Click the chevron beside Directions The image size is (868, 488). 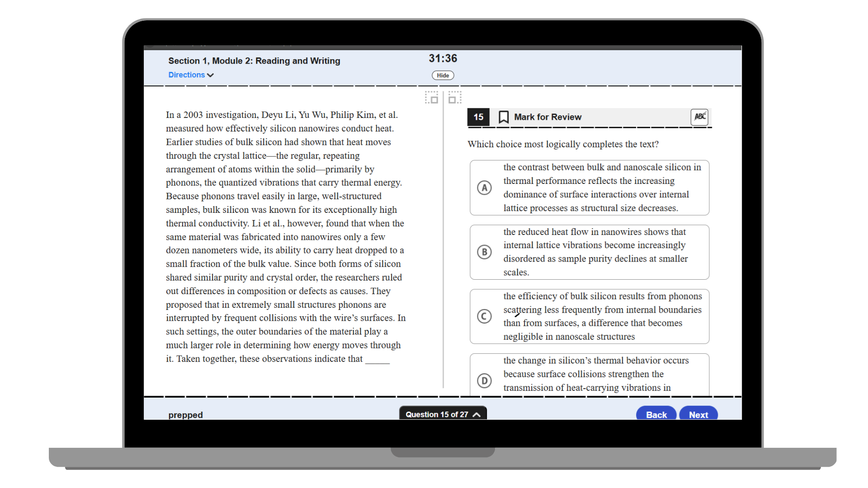[210, 75]
